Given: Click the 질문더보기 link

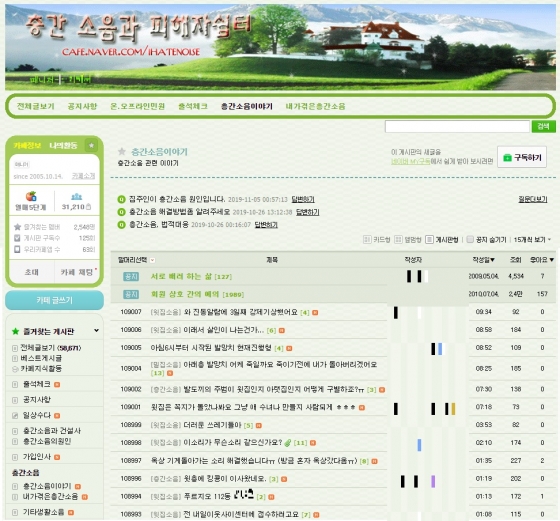Looking at the screenshot, I should [532, 199].
